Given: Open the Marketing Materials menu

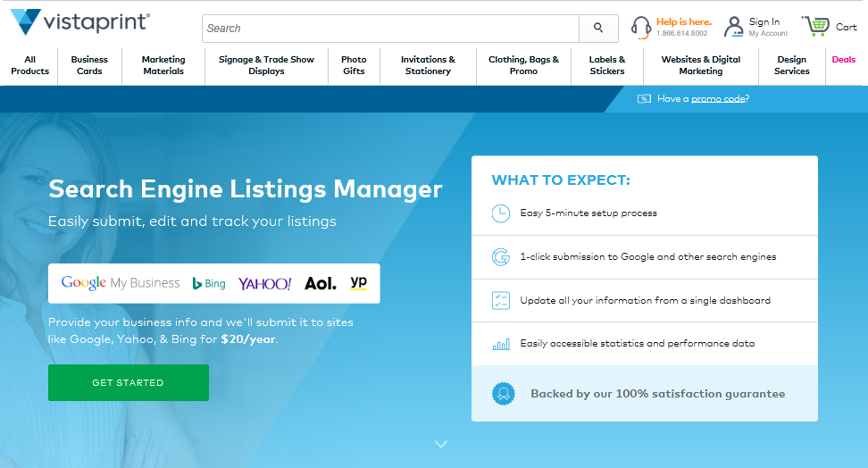Looking at the screenshot, I should (163, 65).
